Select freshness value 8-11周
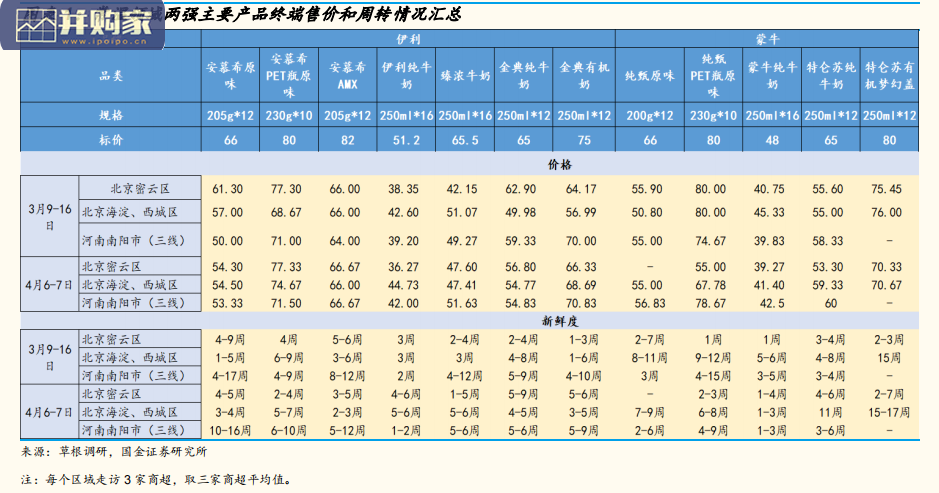The image size is (939, 493). tap(650, 358)
